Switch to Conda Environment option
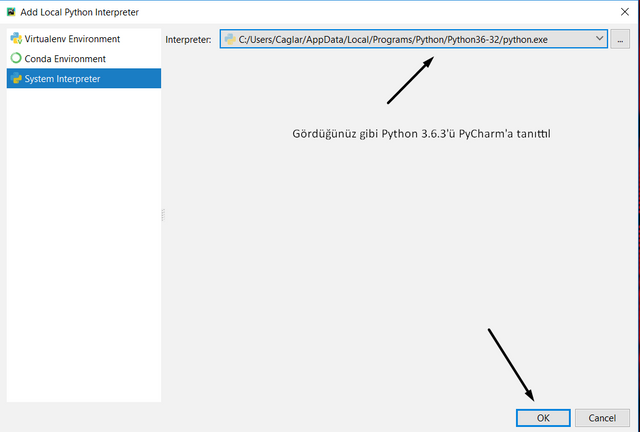This screenshot has width=640, height=432. [x=65, y=59]
